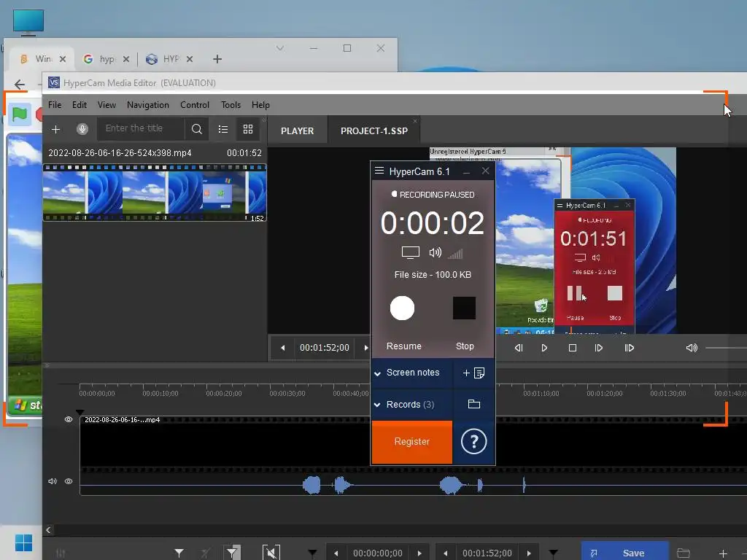
Task: Click the player volume speaker icon
Action: pos(692,348)
